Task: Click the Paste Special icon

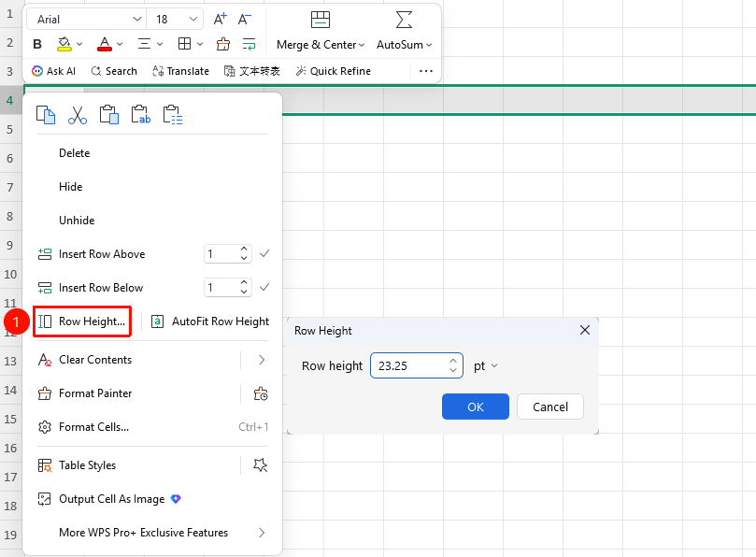Action: (x=173, y=115)
